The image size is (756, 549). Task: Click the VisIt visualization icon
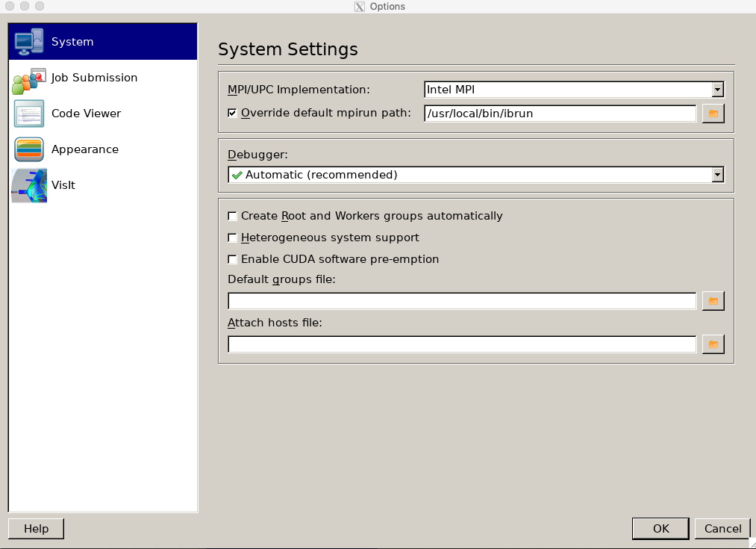[29, 185]
